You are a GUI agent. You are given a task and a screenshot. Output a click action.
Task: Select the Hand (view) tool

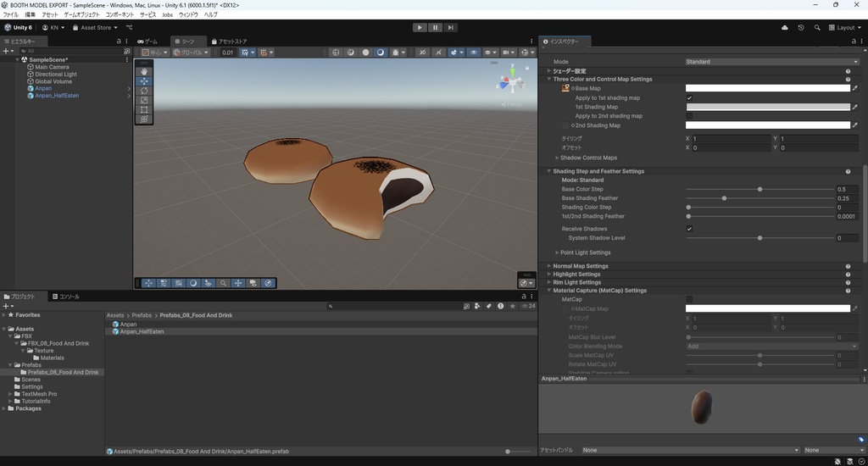144,71
